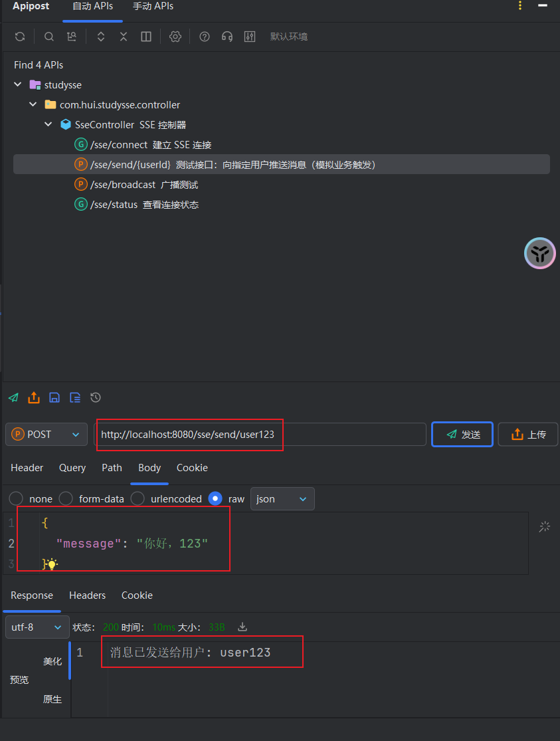Select the /sse/status API
This screenshot has height=741, width=560.
pos(137,204)
